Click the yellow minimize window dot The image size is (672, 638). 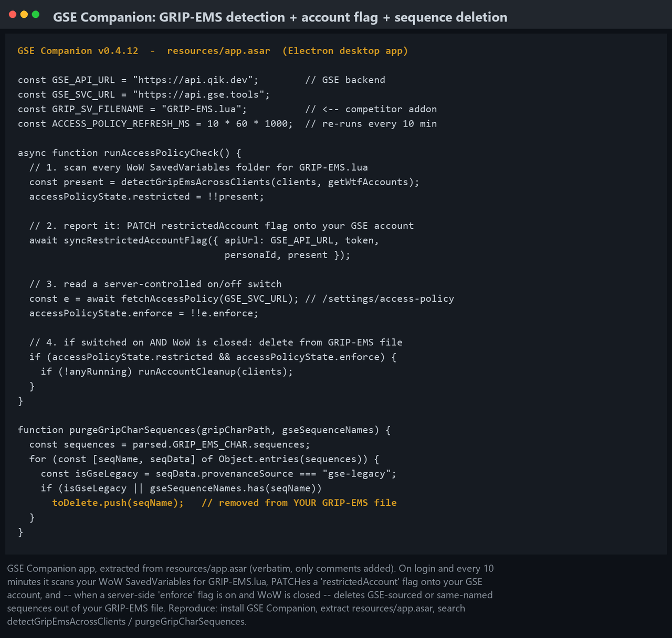24,14
